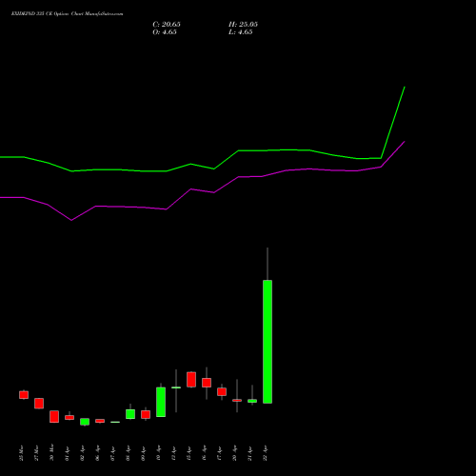Select the green candle for 02 Apr
476x476 pixels.
(85, 422)
